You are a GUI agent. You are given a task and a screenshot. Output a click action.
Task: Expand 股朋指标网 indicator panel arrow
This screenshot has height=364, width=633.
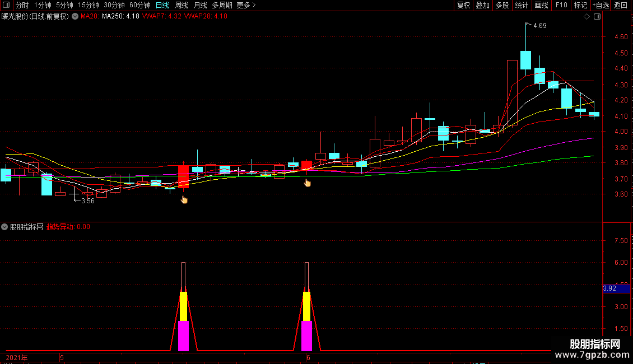tap(4, 227)
